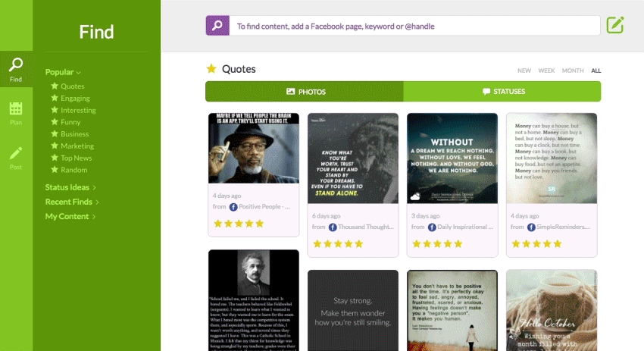Click Facebook icon next to Thousand Thoughts source
This screenshot has height=351, width=644.
[x=333, y=227]
